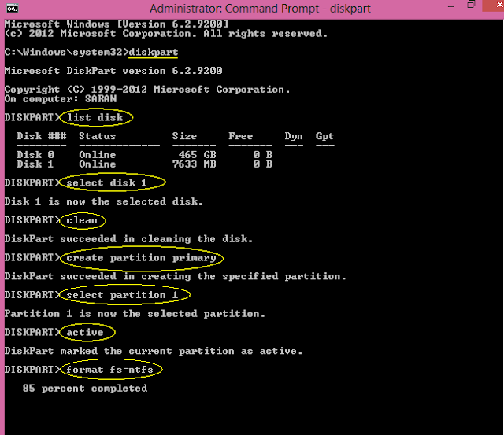Image resolution: width=504 pixels, height=435 pixels.
Task: Click the underlined 'diskpart' command
Action: pos(154,53)
